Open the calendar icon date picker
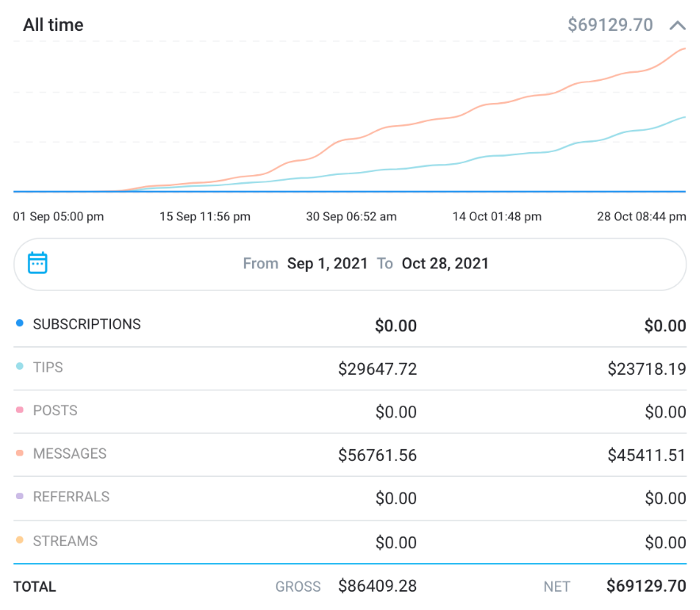 [x=37, y=263]
